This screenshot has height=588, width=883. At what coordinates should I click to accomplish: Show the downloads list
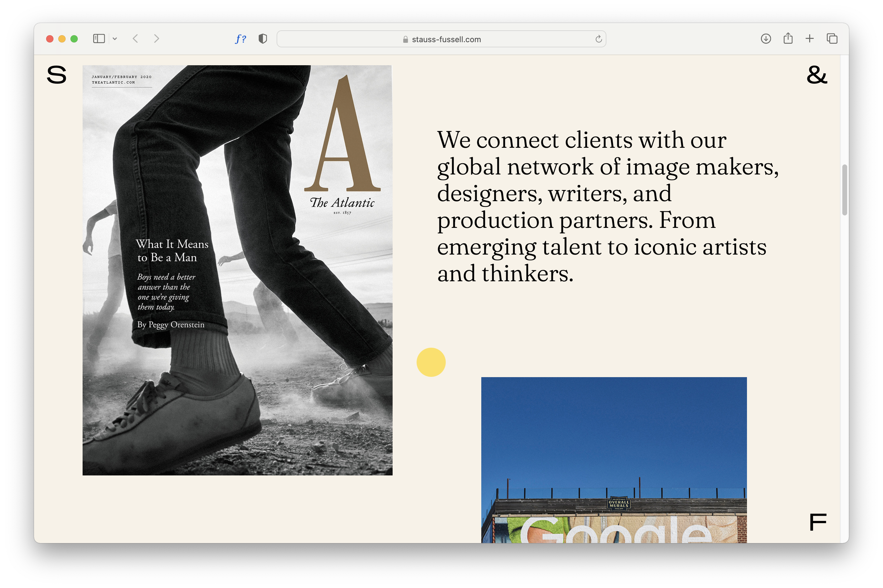point(765,39)
